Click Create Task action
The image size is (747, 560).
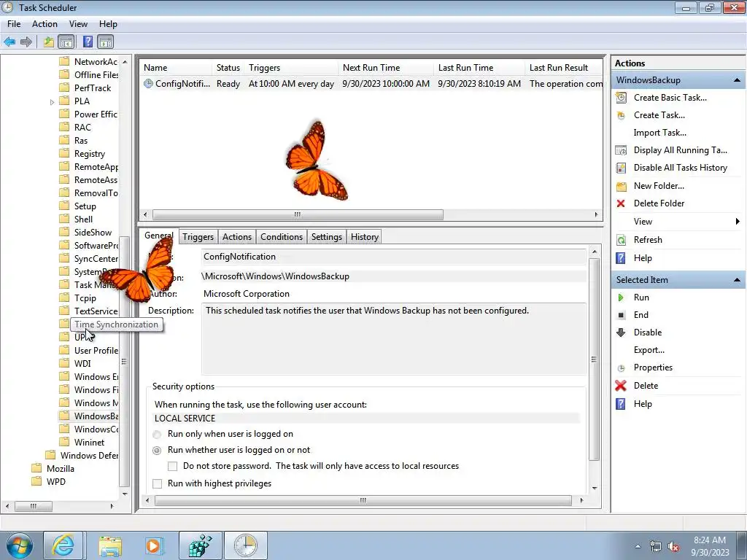point(659,115)
